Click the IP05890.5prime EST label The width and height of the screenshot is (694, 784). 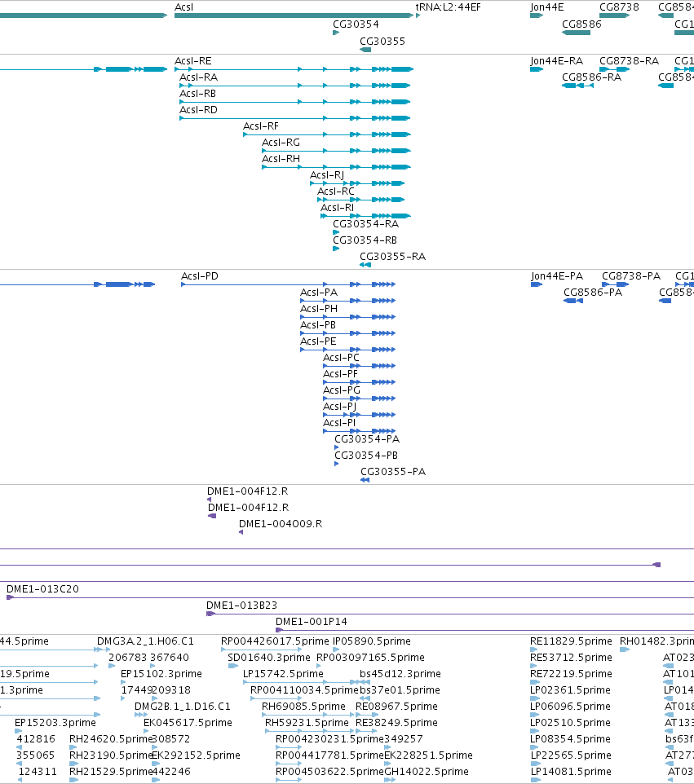tap(372, 641)
